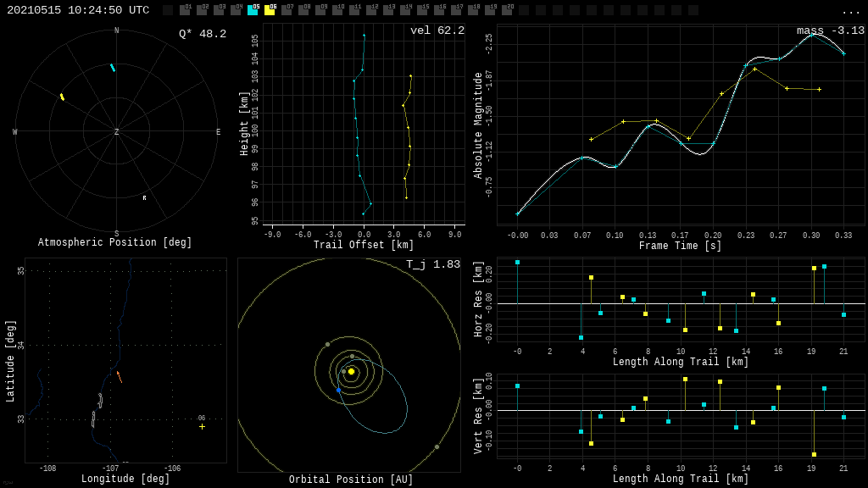Click the station 07 box in top bar
This screenshot has width=868, height=488.
(287, 10)
